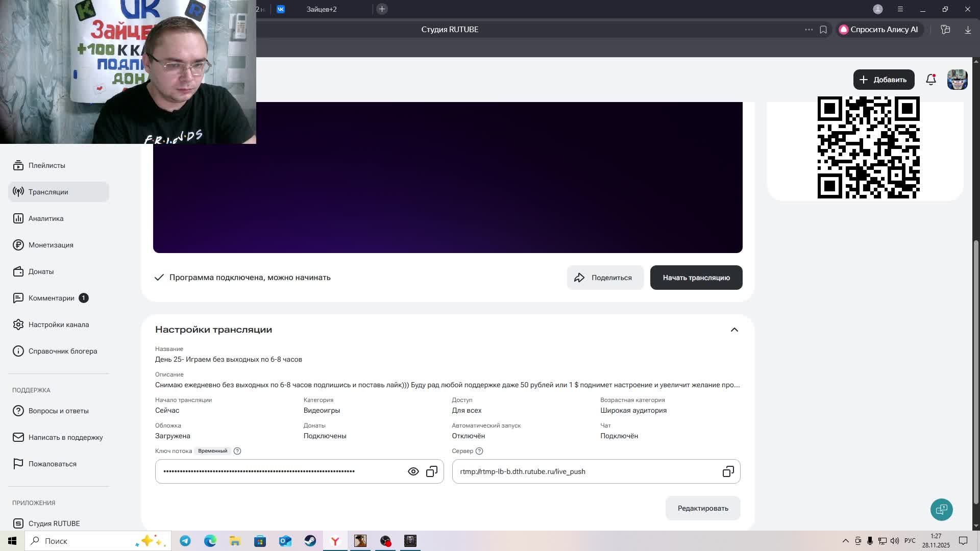Copy the RTMP server address
Screen dimensions: 980x551
pyautogui.click(x=728, y=471)
